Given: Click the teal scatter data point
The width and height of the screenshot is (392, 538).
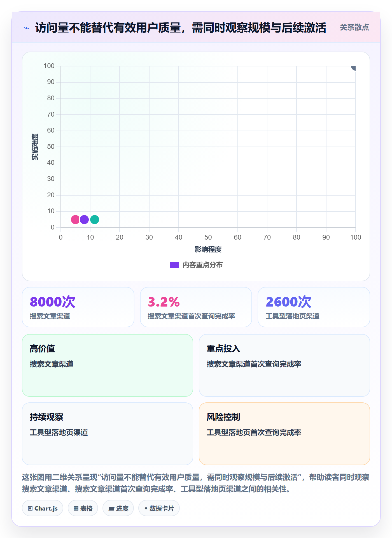Looking at the screenshot, I should tap(95, 219).
